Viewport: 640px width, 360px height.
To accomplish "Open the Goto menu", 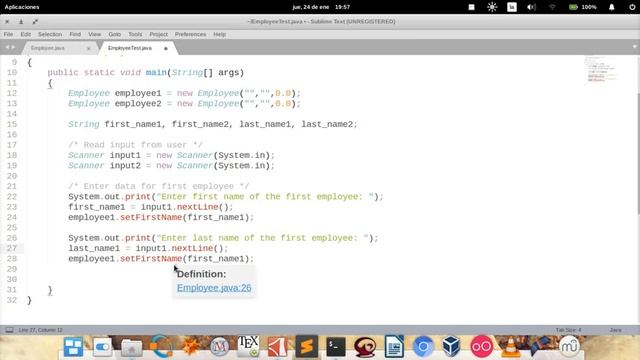I will pyautogui.click(x=114, y=34).
